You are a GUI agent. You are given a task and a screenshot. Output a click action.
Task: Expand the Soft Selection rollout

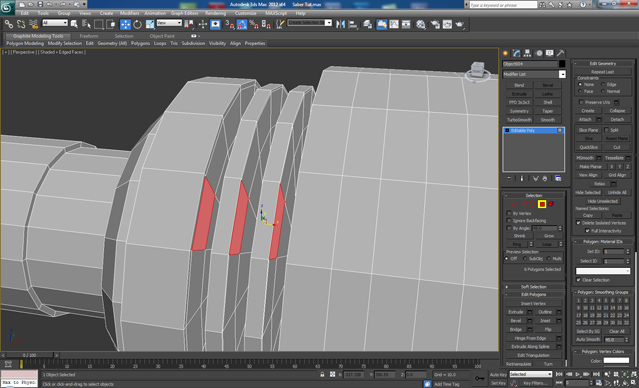pyautogui.click(x=534, y=287)
